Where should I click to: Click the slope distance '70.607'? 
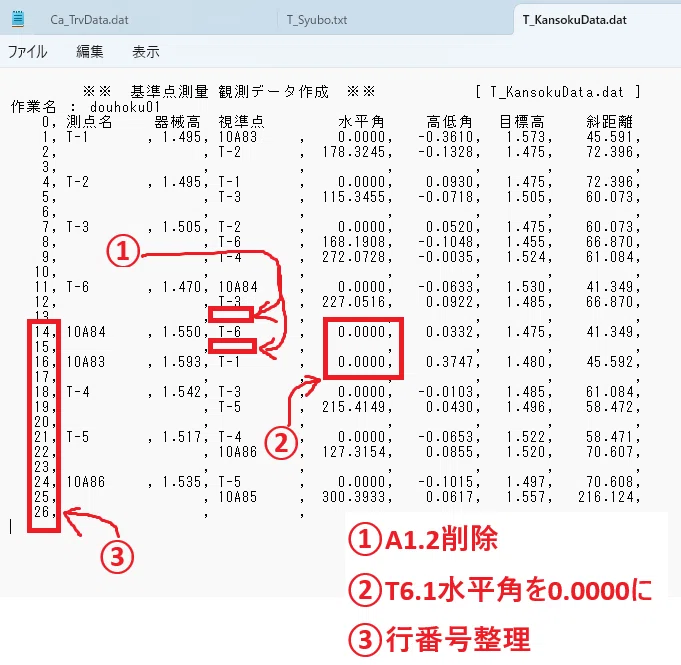(x=610, y=452)
